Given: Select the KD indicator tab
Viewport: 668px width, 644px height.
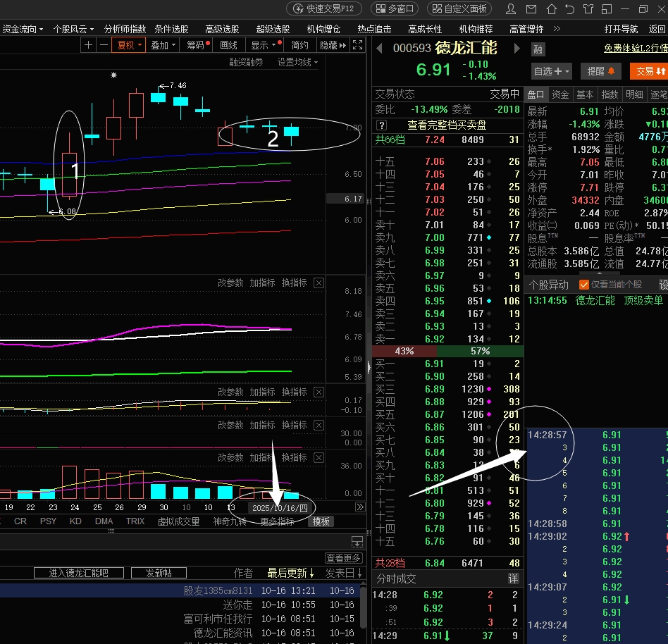Looking at the screenshot, I should tap(75, 521).
